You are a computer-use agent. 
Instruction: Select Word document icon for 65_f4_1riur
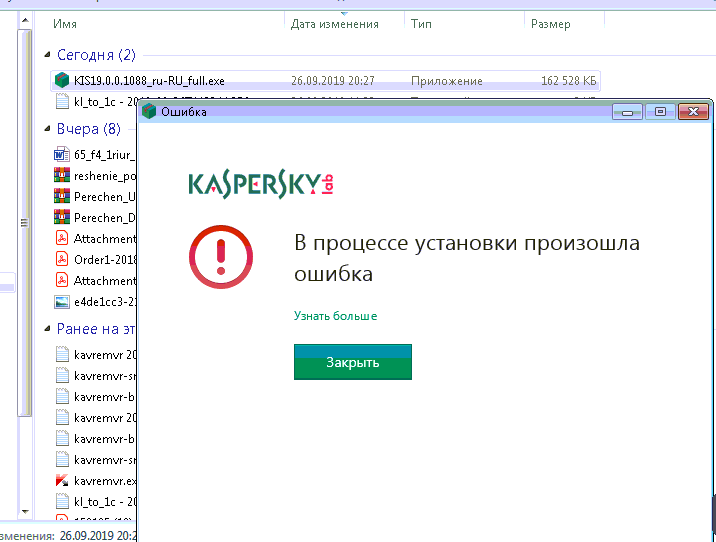pos(62,155)
